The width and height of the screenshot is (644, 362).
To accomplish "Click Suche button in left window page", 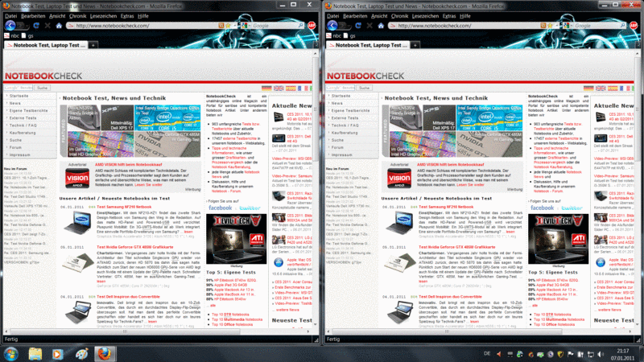I will click(43, 88).
